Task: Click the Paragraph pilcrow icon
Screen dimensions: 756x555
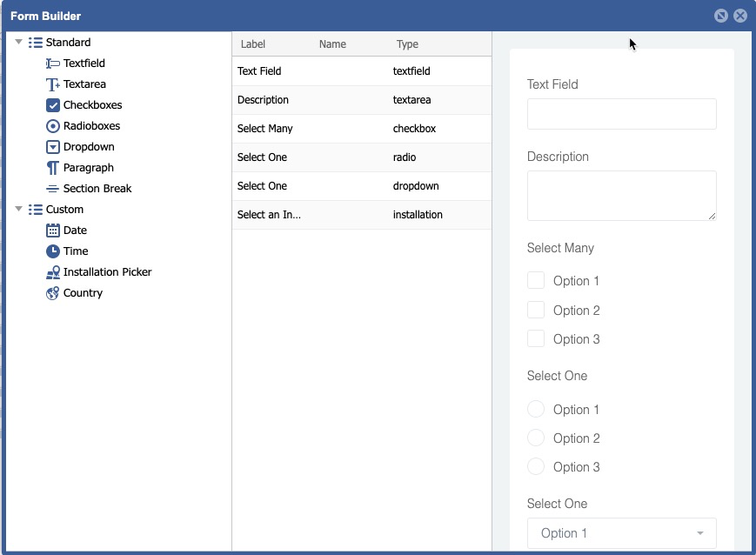Action: click(53, 168)
